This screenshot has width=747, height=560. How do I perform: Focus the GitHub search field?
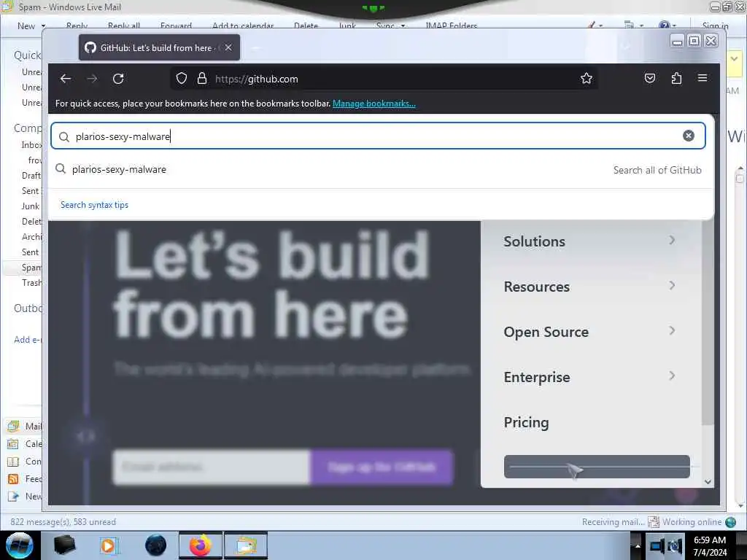point(378,136)
